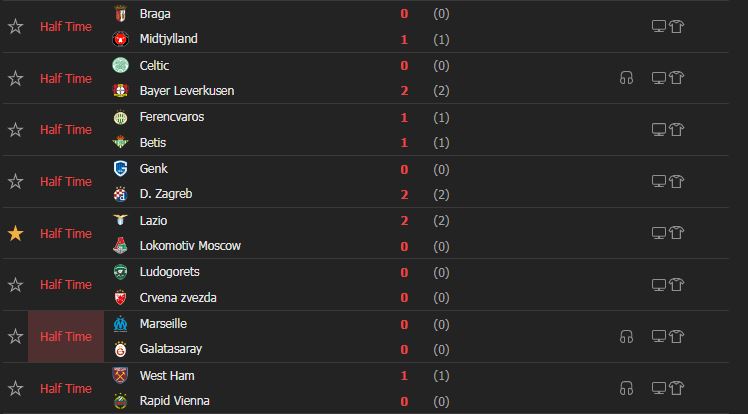Image resolution: width=748 pixels, height=414 pixels.
Task: Click TV icon for Lazio match
Action: click(659, 233)
